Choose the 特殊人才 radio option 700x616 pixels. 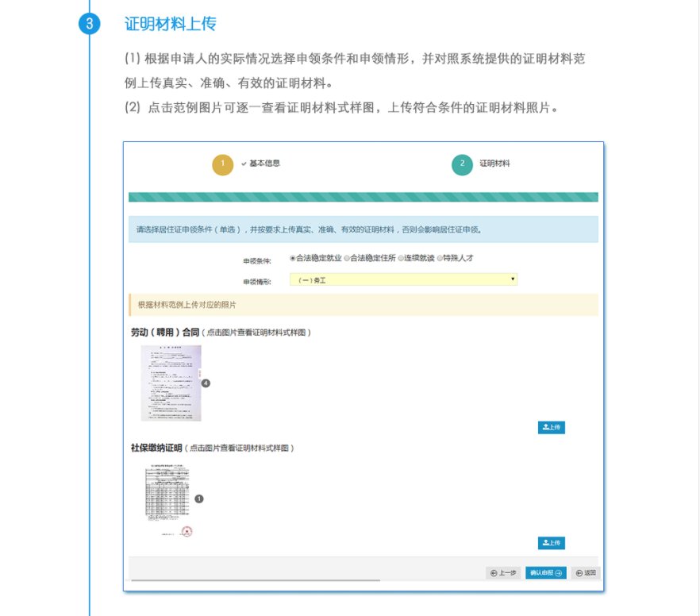(439, 257)
